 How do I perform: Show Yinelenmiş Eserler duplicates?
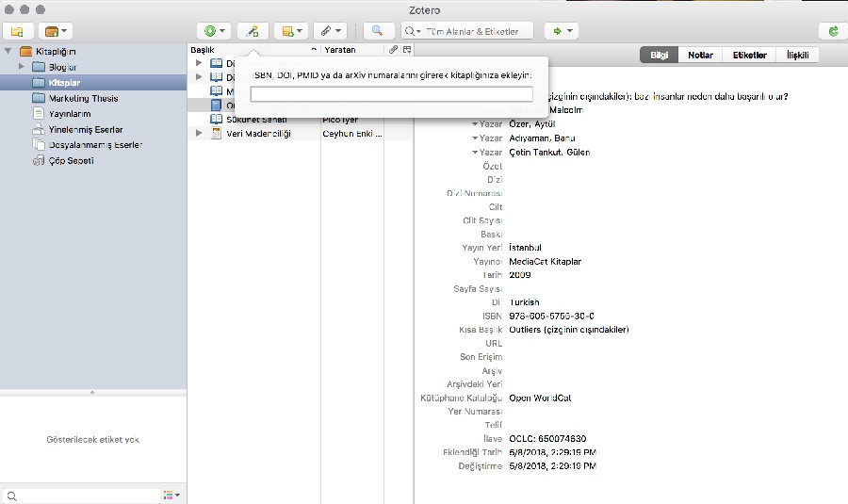click(x=86, y=130)
